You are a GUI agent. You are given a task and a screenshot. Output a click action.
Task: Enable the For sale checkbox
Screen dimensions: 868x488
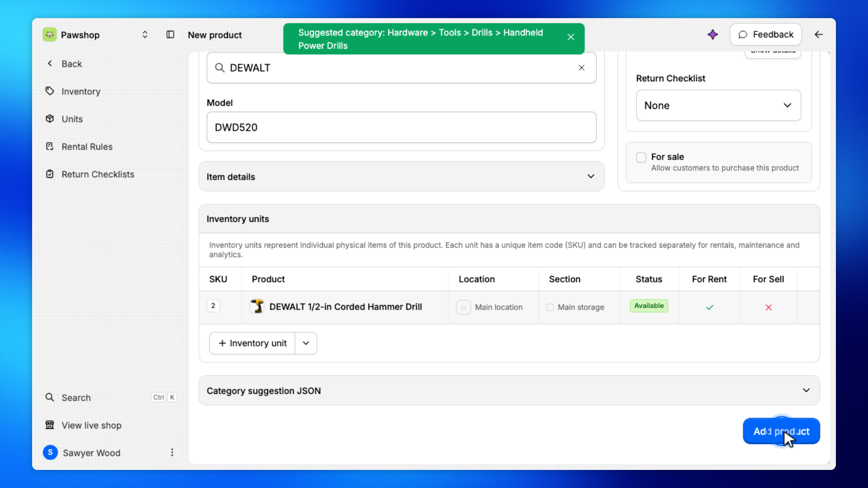point(641,157)
